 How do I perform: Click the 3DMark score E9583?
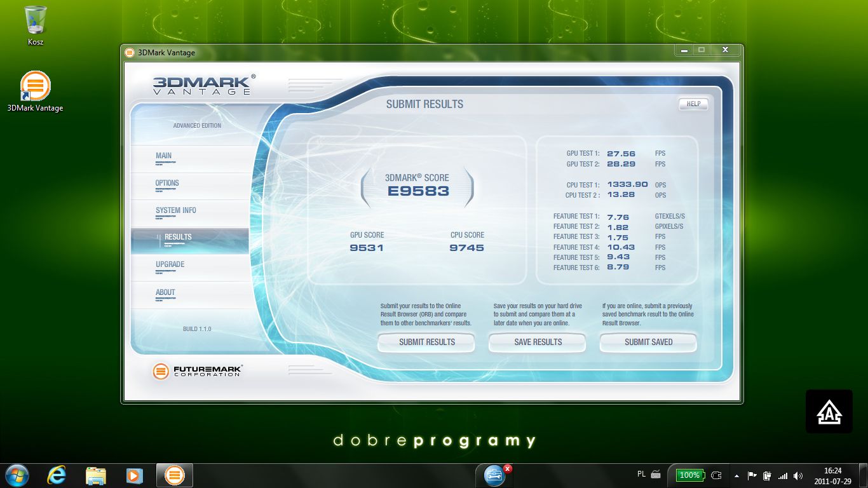coord(418,191)
